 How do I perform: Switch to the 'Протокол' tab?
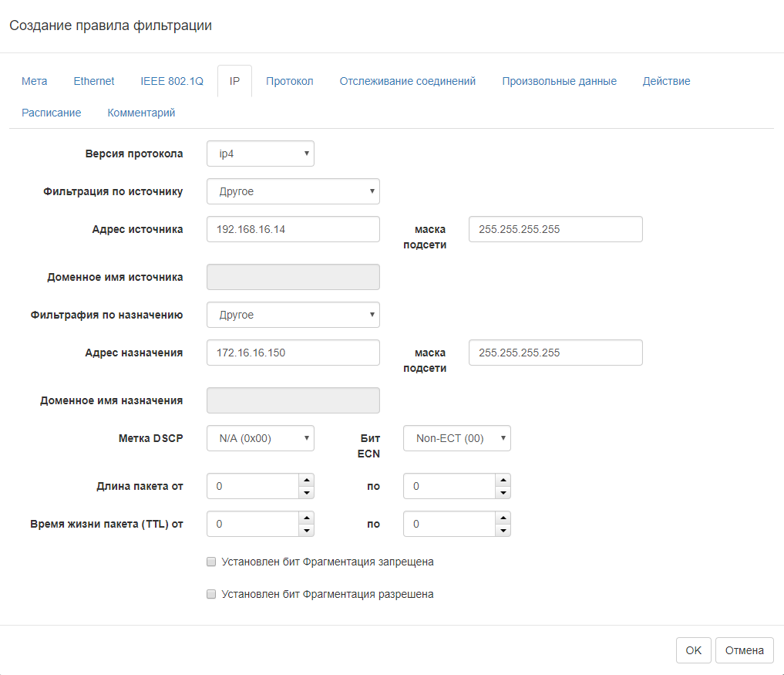(x=290, y=81)
